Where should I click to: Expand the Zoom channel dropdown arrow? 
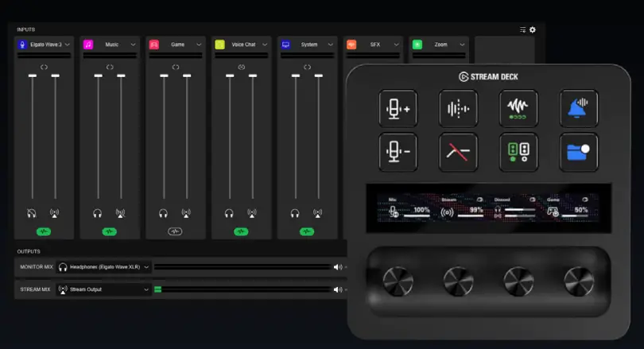point(462,45)
